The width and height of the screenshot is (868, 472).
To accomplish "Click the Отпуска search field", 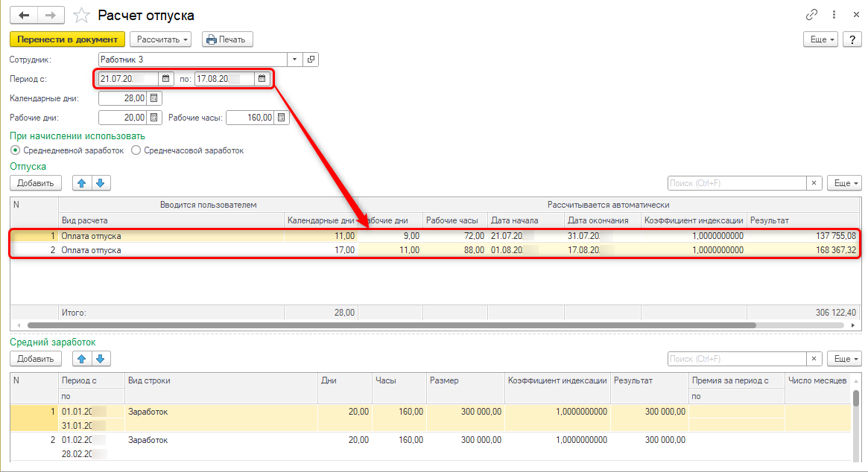I will [x=736, y=183].
